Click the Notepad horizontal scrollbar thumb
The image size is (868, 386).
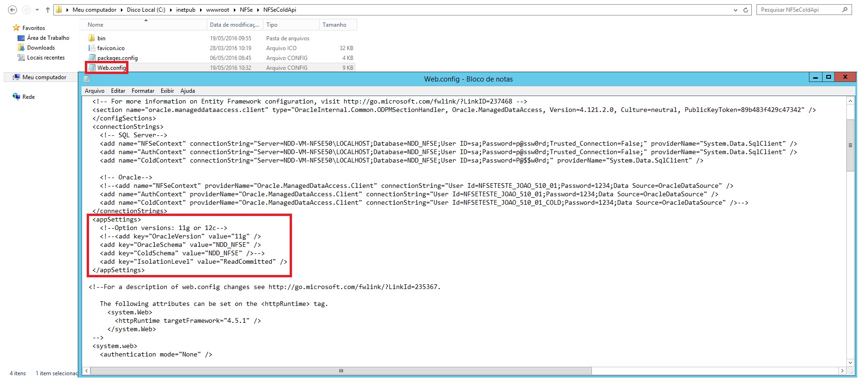pyautogui.click(x=341, y=371)
